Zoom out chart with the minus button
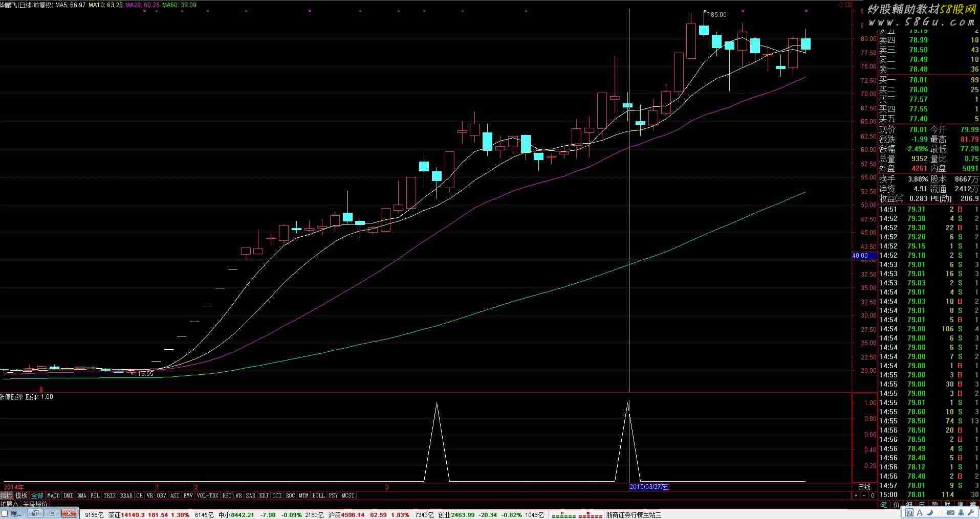980x519 pixels. (864, 495)
